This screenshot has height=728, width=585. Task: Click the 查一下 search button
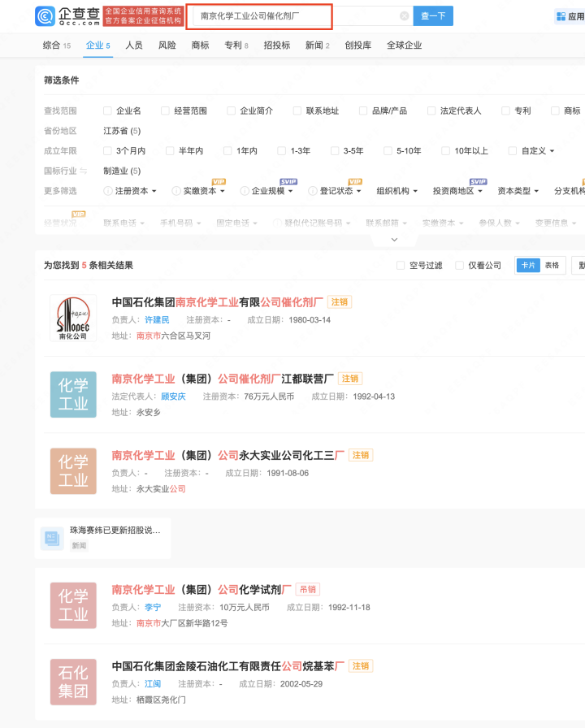[433, 16]
